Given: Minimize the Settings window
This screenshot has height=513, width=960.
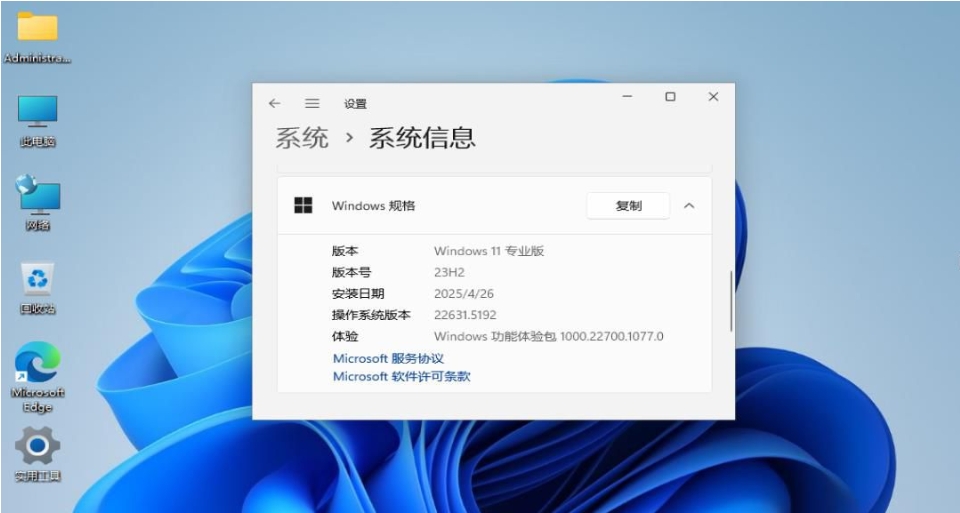Looking at the screenshot, I should (627, 97).
